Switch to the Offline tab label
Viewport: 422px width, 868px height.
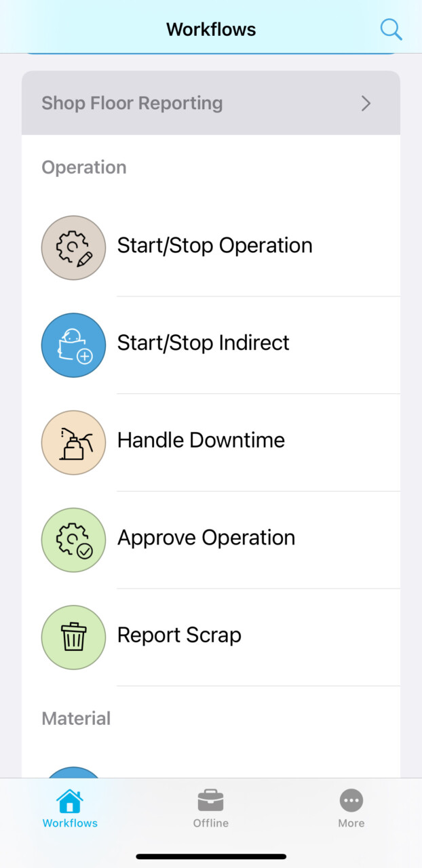[x=210, y=823]
